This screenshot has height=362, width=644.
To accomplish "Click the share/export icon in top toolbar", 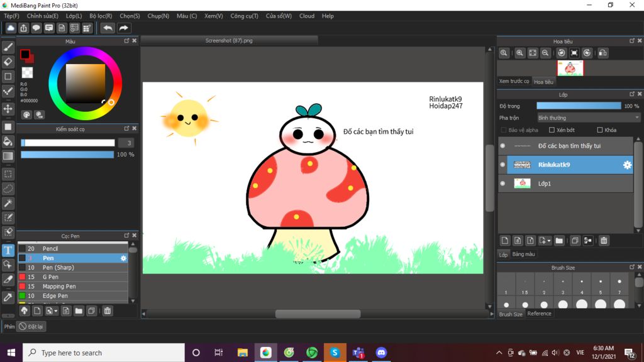I will pyautogui.click(x=23, y=28).
